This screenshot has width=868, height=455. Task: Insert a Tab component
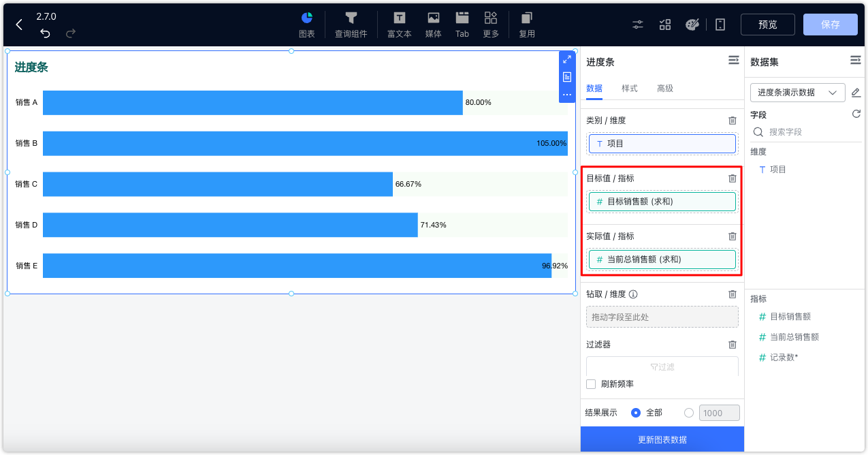coord(462,24)
